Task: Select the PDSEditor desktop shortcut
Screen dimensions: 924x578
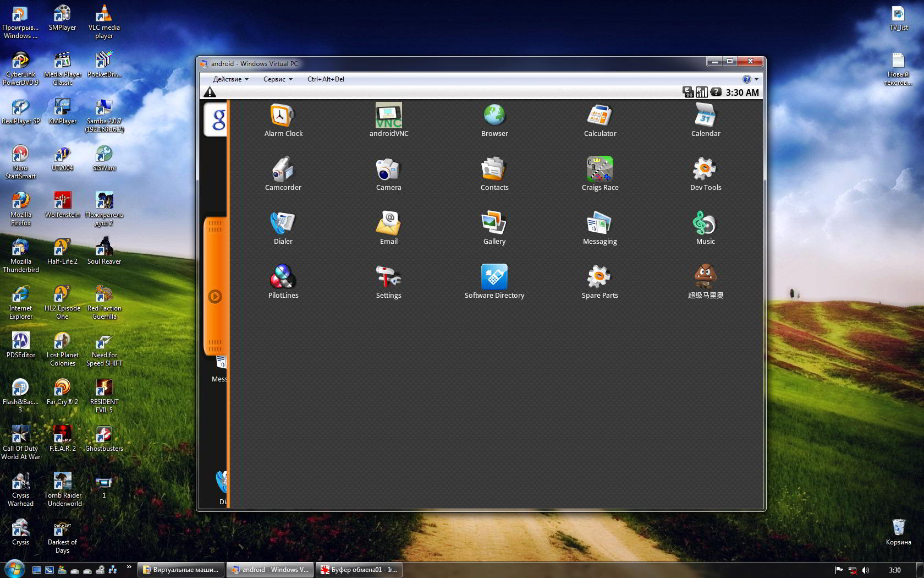Action: coord(21,346)
